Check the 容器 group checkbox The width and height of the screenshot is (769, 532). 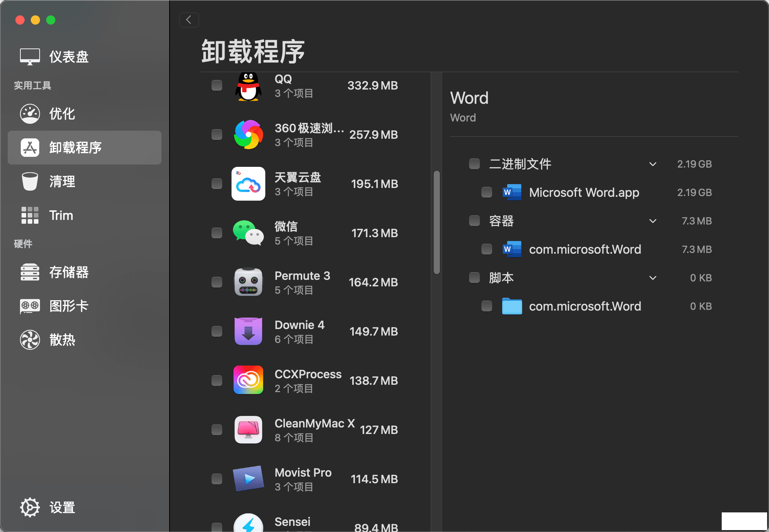point(474,221)
